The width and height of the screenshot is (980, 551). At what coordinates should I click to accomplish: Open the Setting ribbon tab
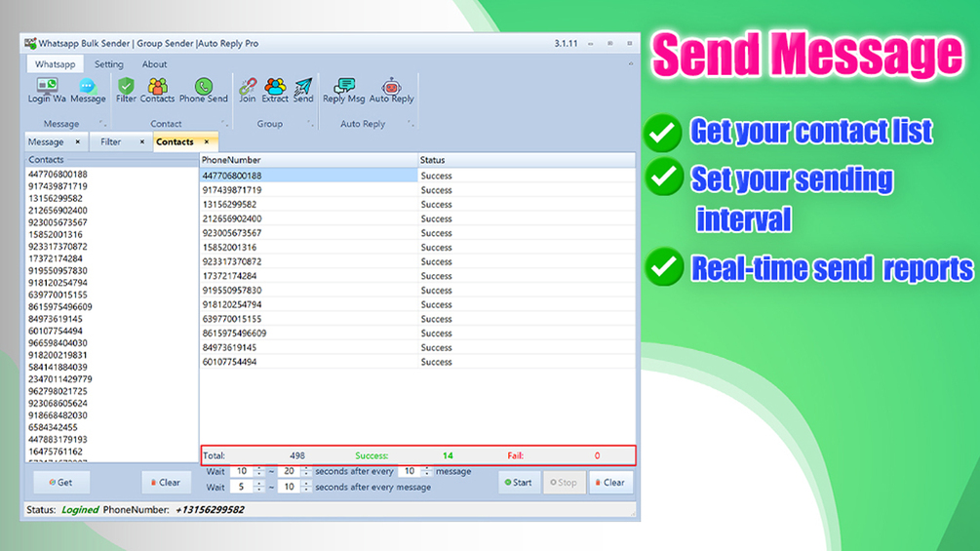coord(109,63)
